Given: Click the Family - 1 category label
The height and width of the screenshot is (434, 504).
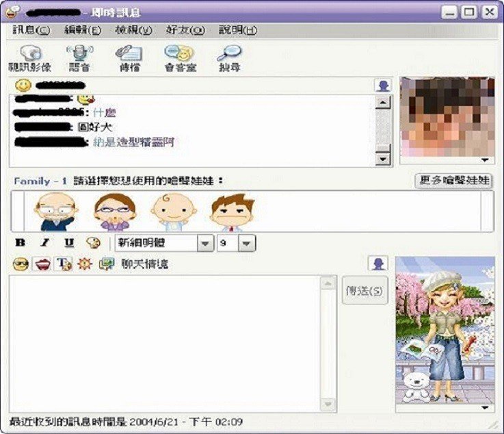Looking at the screenshot, I should (x=40, y=181).
